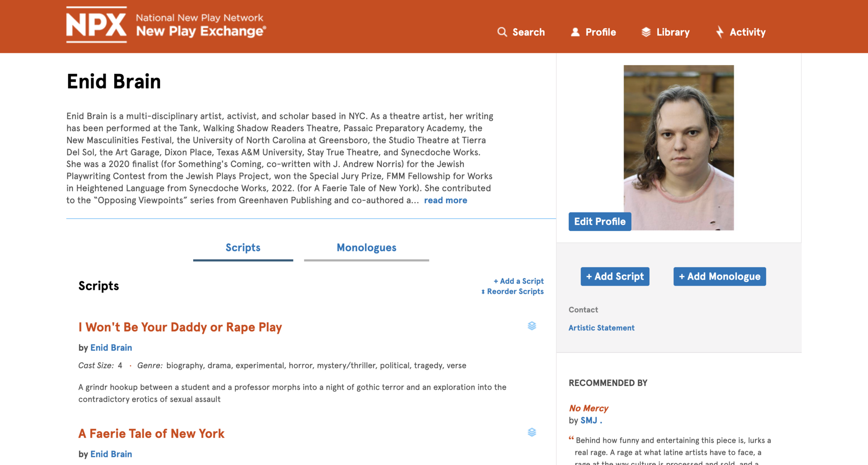This screenshot has height=465, width=868.
Task: Click the Scripts section heading
Action: (x=99, y=286)
